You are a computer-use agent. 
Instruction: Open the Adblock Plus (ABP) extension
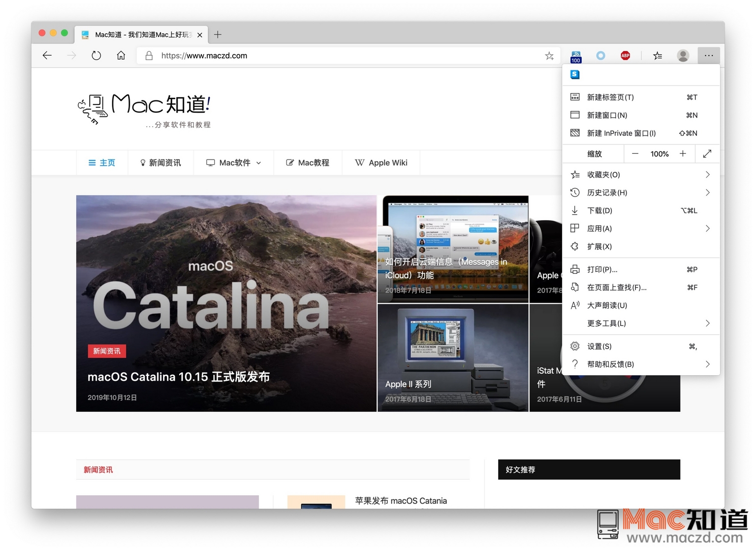click(x=625, y=55)
